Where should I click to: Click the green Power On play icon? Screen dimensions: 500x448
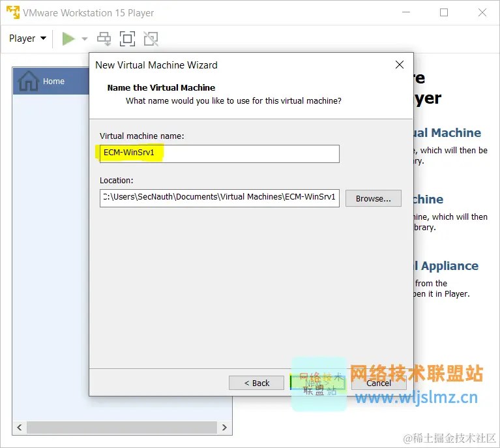pos(68,39)
